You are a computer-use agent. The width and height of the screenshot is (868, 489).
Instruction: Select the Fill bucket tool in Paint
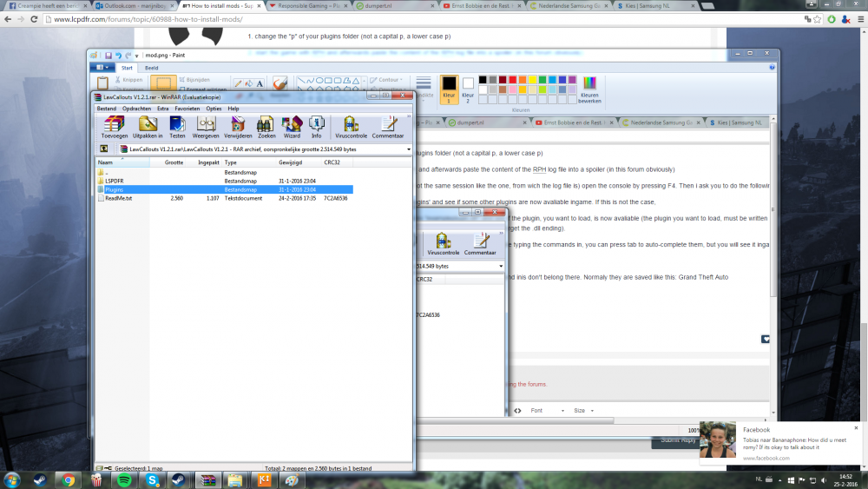[248, 83]
